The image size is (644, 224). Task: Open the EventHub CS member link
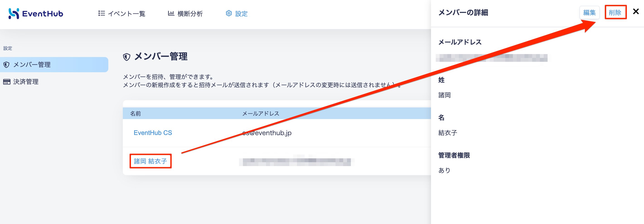click(x=153, y=133)
